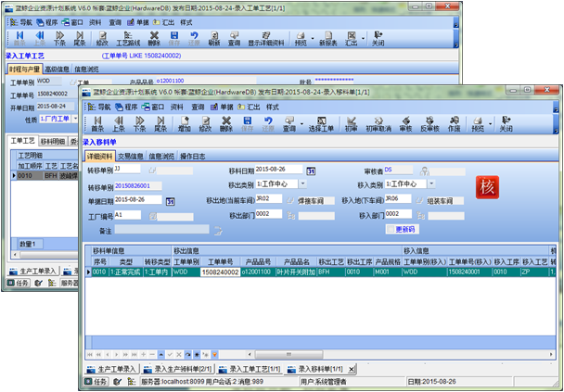This screenshot has height=392, width=564.
Task: Click 新报表 icon in 录入工单工艺 window
Action: [x=328, y=38]
